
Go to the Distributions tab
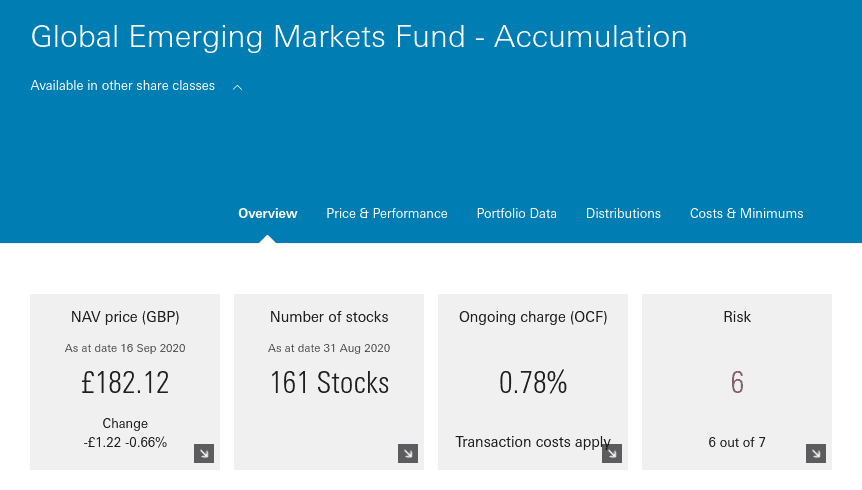tap(623, 213)
